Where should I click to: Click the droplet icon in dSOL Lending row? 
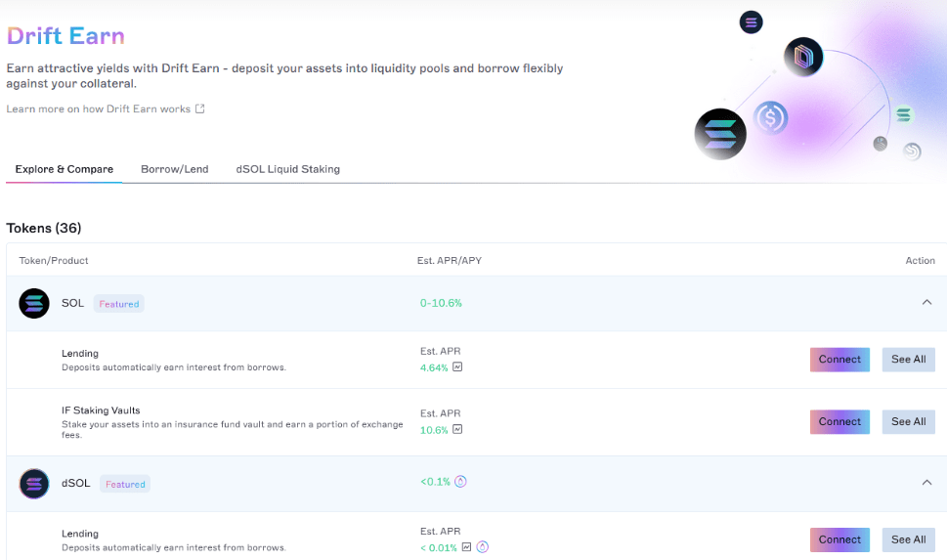tap(482, 547)
